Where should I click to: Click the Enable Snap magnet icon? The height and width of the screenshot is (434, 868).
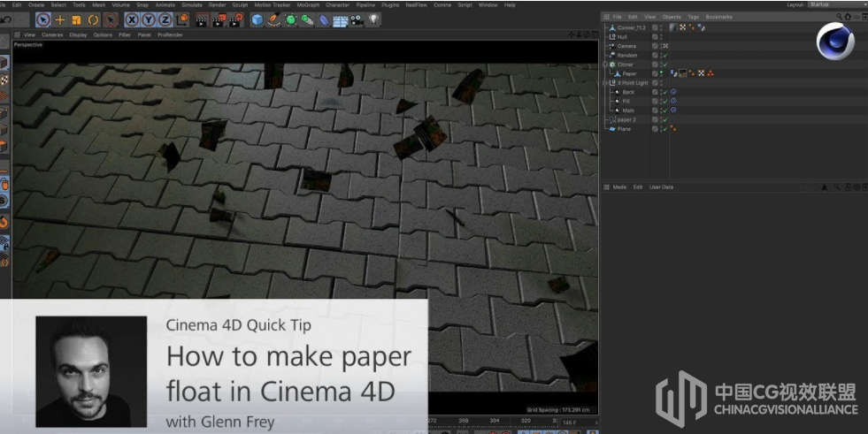4,222
